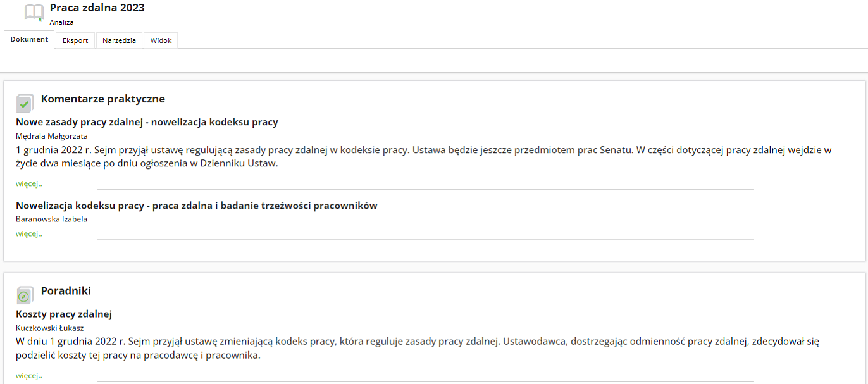Click the Praca zdalna 2023 title
This screenshot has height=384, width=868.
click(x=97, y=8)
